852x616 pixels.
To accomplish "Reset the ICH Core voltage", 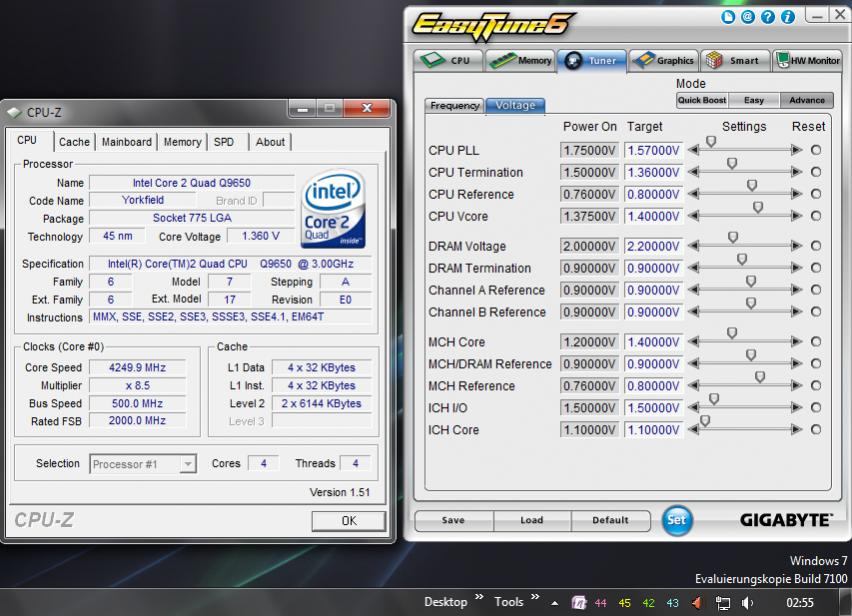I will pyautogui.click(x=816, y=429).
